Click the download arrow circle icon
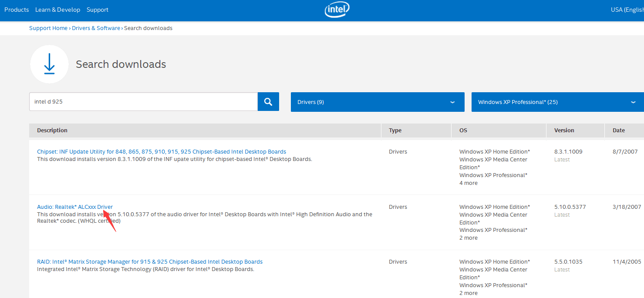The image size is (644, 298). (x=49, y=64)
